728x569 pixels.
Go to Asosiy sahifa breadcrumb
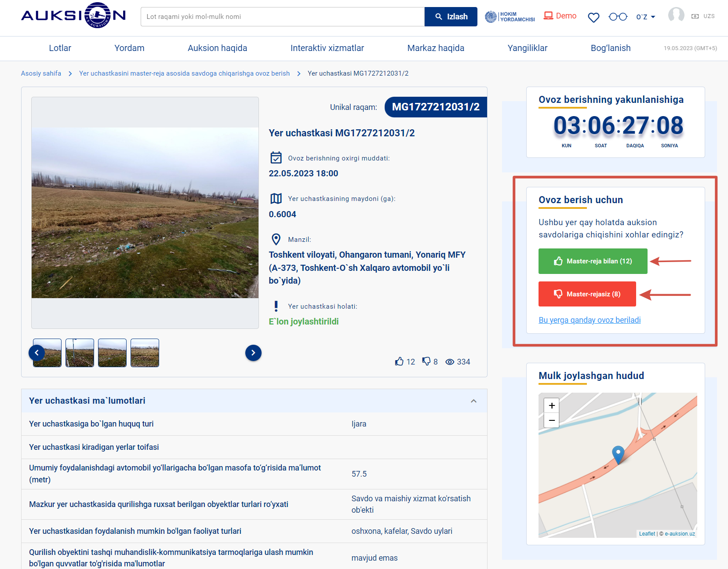(41, 73)
